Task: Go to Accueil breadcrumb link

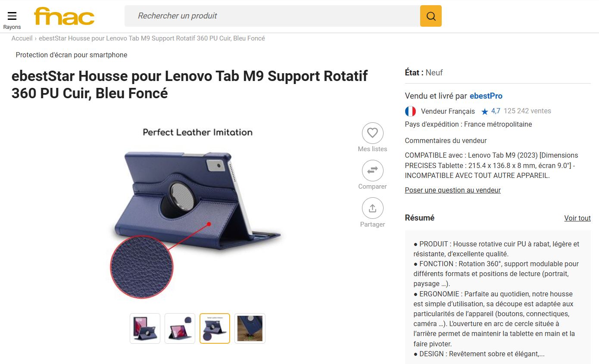Action: 22,38
